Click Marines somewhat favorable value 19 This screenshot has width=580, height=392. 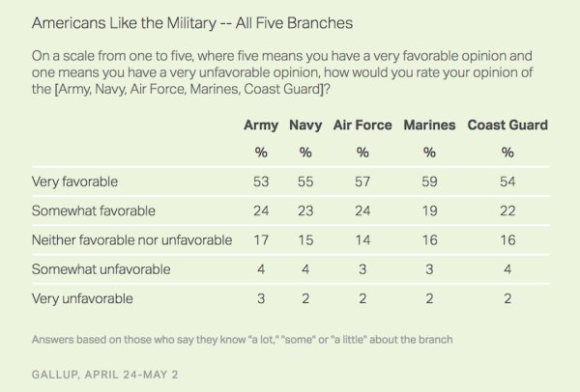click(428, 210)
